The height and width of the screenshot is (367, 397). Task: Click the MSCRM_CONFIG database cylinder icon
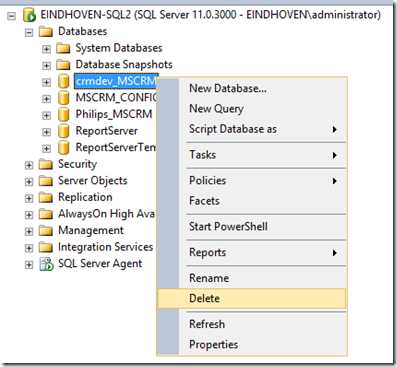click(63, 98)
